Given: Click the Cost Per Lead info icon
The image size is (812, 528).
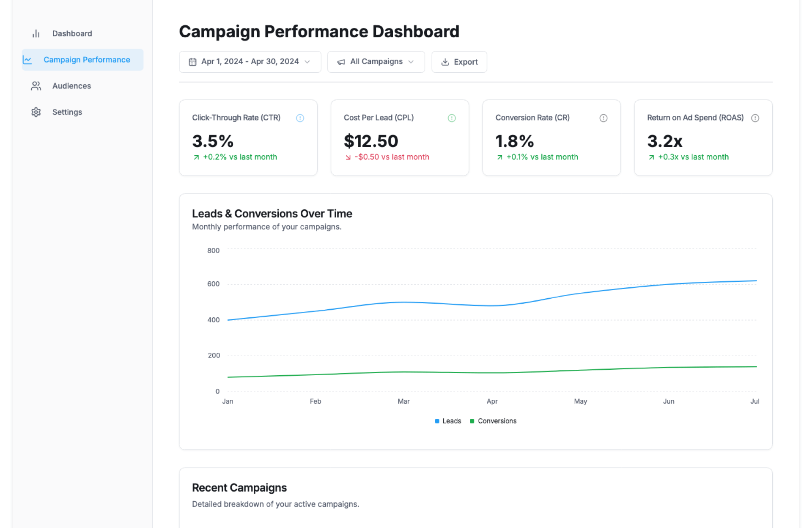Looking at the screenshot, I should click(x=452, y=118).
